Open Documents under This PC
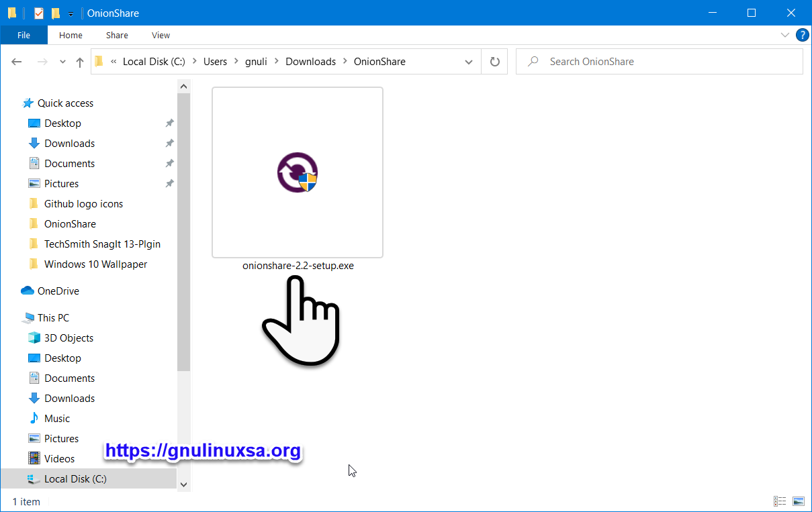 (x=69, y=378)
